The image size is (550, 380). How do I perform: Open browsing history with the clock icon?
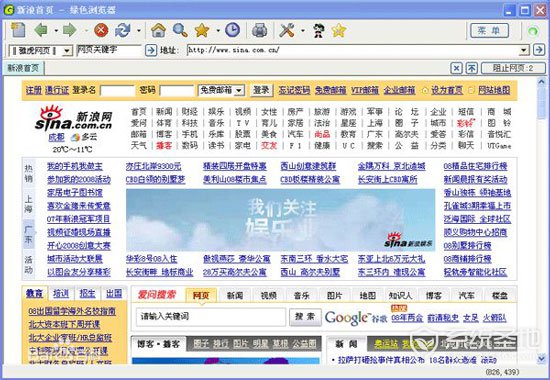click(x=232, y=30)
